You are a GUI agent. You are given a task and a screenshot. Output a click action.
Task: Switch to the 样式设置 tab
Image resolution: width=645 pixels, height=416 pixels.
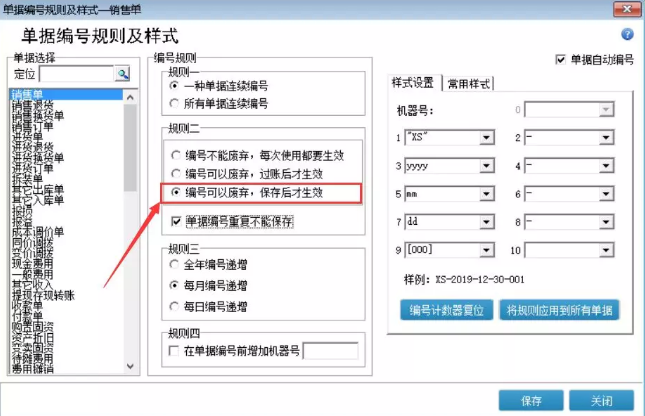[x=413, y=83]
